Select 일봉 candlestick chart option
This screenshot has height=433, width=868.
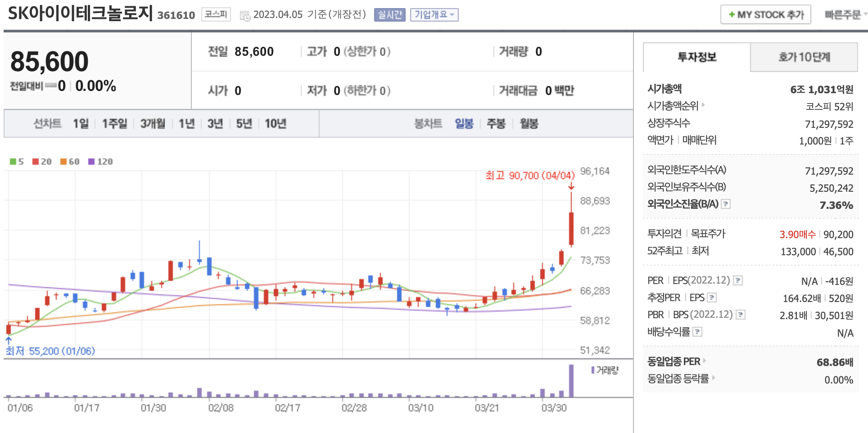tap(464, 124)
